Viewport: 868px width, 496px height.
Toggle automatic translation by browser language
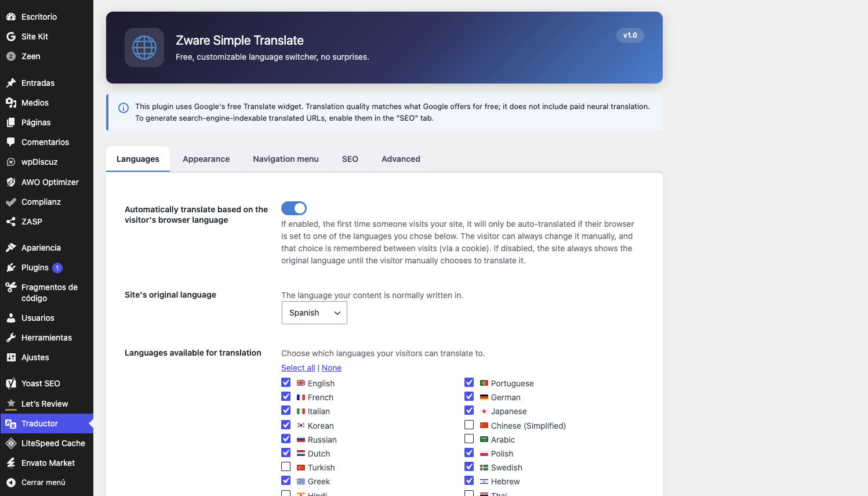coord(294,208)
